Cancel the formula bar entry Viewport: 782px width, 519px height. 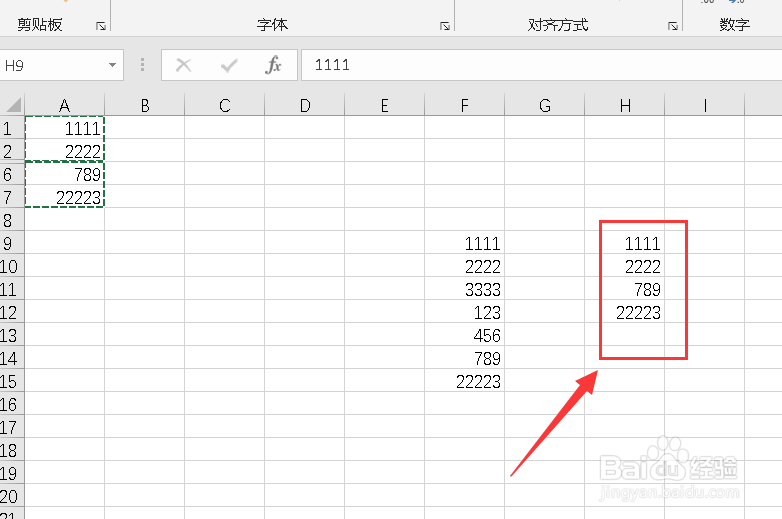184,65
